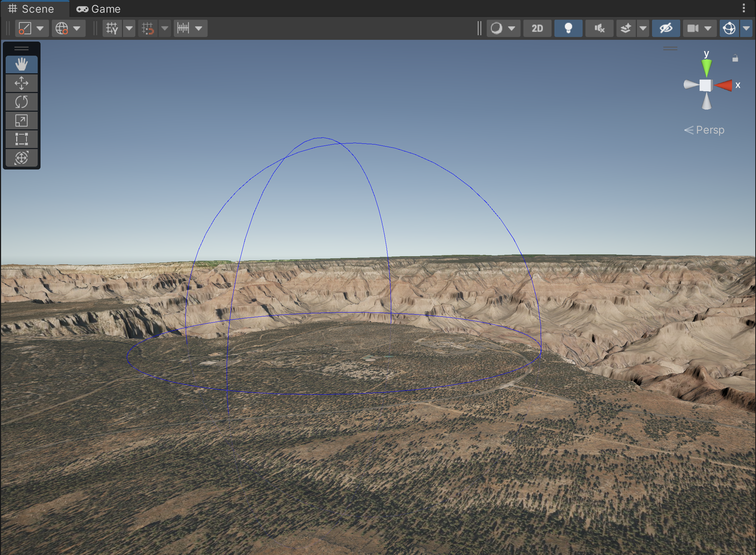Select the Scale tool
Viewport: 756px width, 555px height.
(x=21, y=121)
